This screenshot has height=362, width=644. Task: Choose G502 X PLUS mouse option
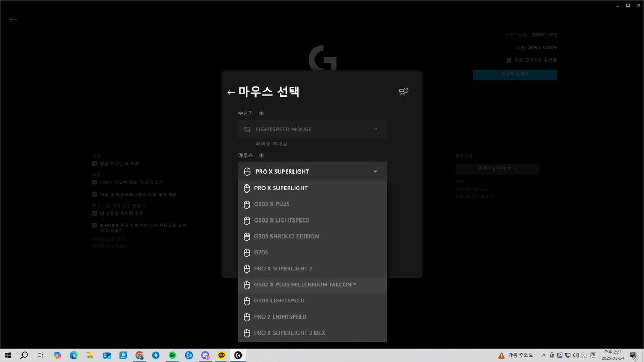[x=312, y=204]
